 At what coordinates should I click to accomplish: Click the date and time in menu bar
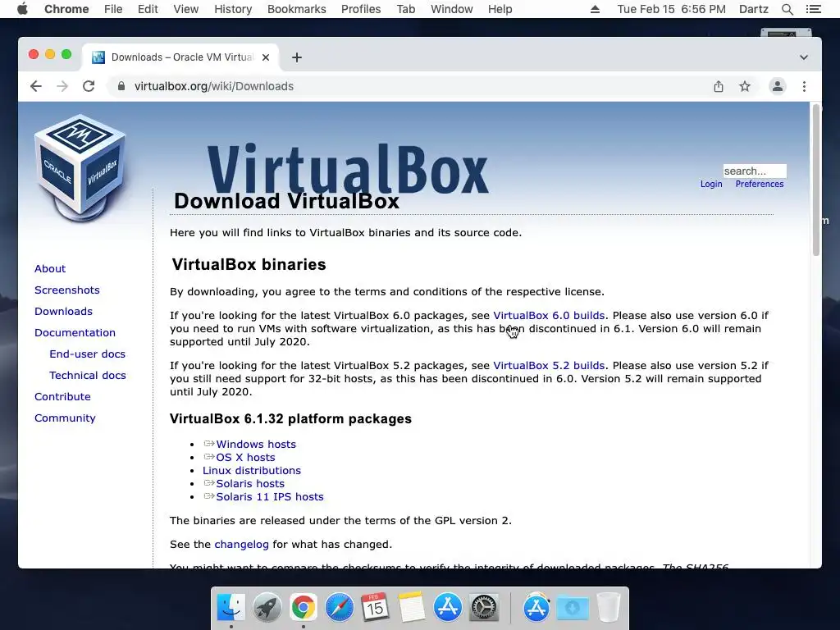tap(671, 9)
